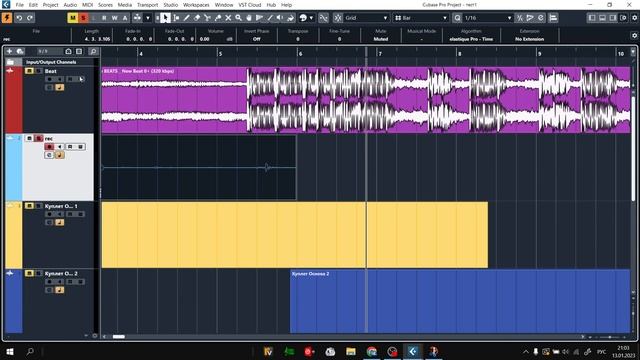
Task: Select the Erase tool
Action: [197, 18]
